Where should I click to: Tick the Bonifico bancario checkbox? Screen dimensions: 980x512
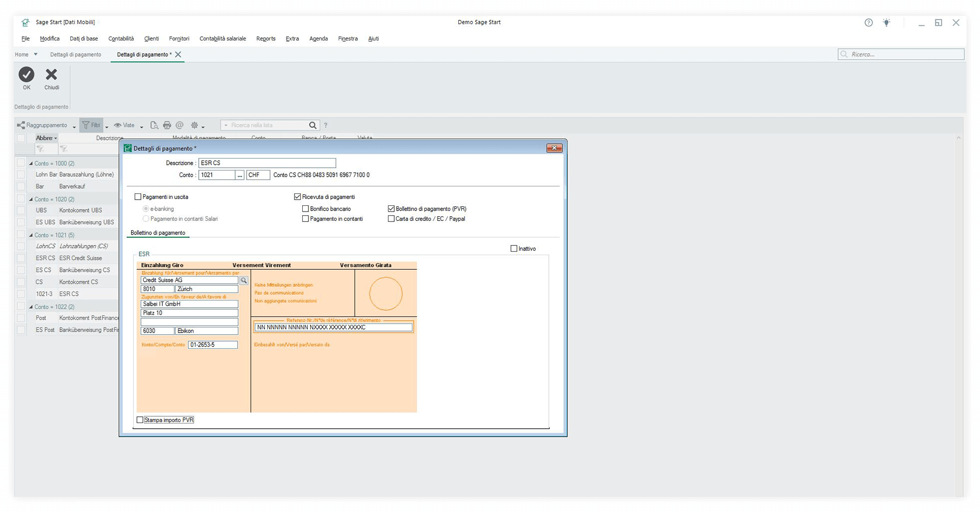coord(305,209)
